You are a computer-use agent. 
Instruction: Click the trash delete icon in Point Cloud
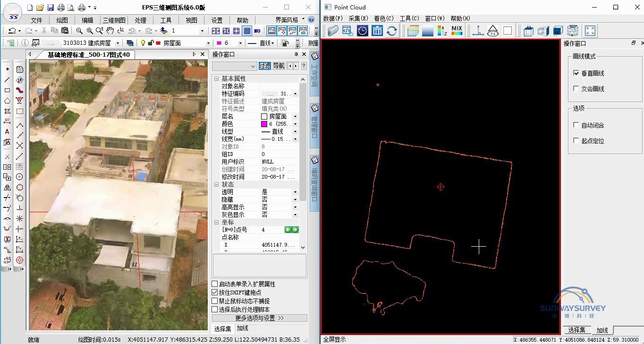click(377, 31)
